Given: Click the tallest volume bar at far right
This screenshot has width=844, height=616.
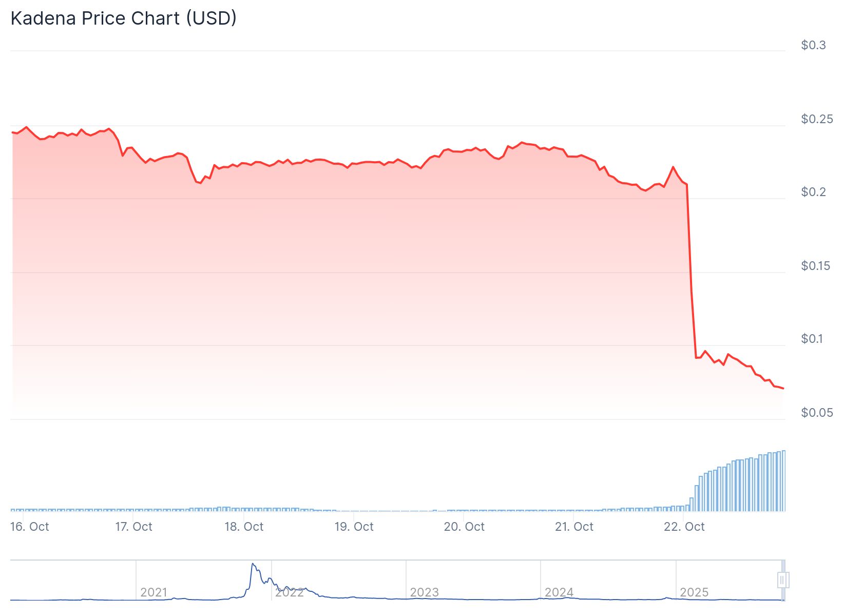Looking at the screenshot, I should click(x=783, y=481).
